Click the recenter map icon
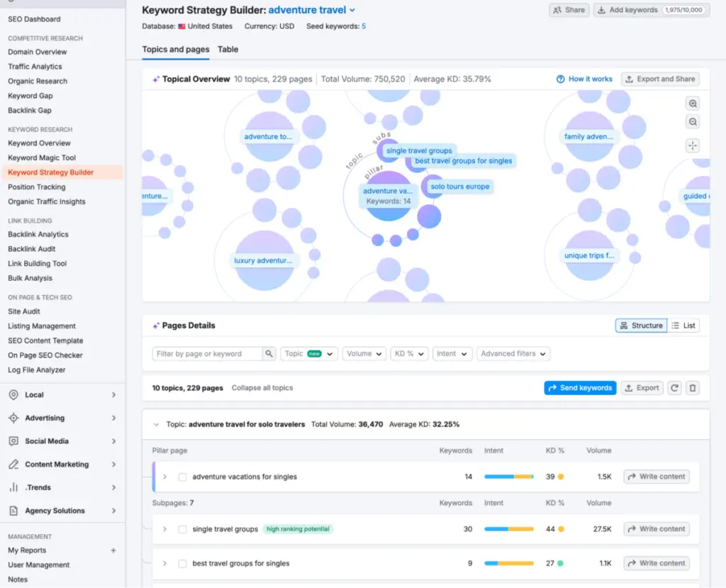Viewport: 726px width, 588px height. [693, 145]
